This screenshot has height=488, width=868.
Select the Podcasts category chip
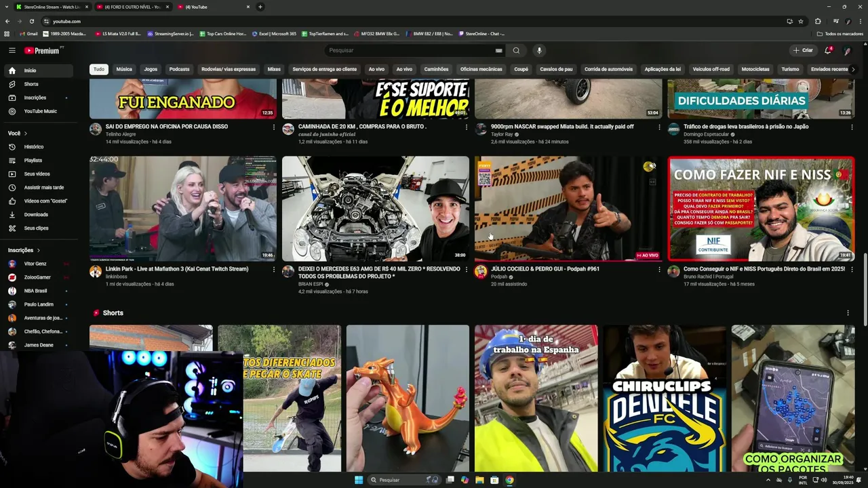(x=180, y=69)
